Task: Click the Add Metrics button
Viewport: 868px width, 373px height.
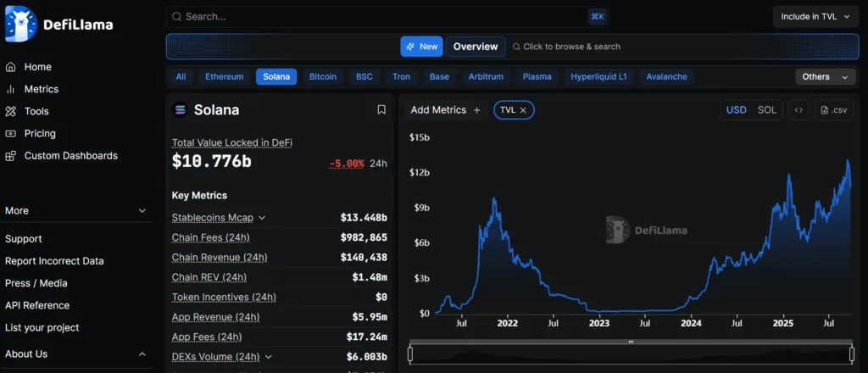Action: point(446,110)
